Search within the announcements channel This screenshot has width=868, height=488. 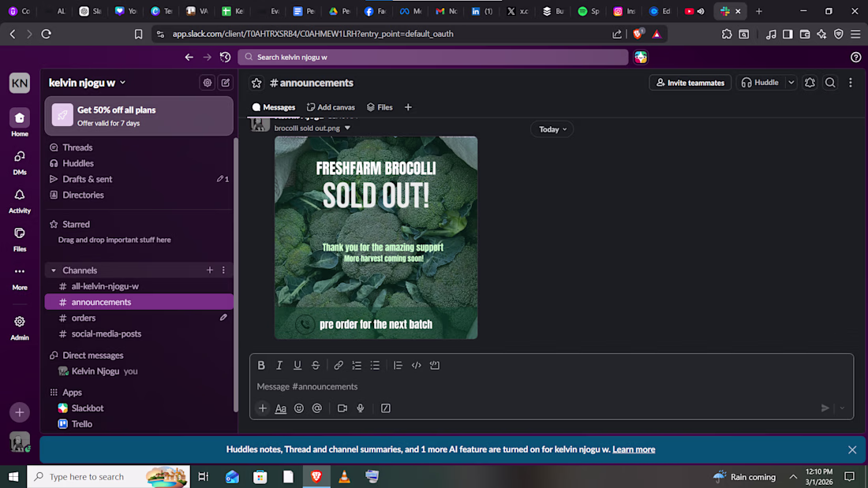pyautogui.click(x=830, y=83)
